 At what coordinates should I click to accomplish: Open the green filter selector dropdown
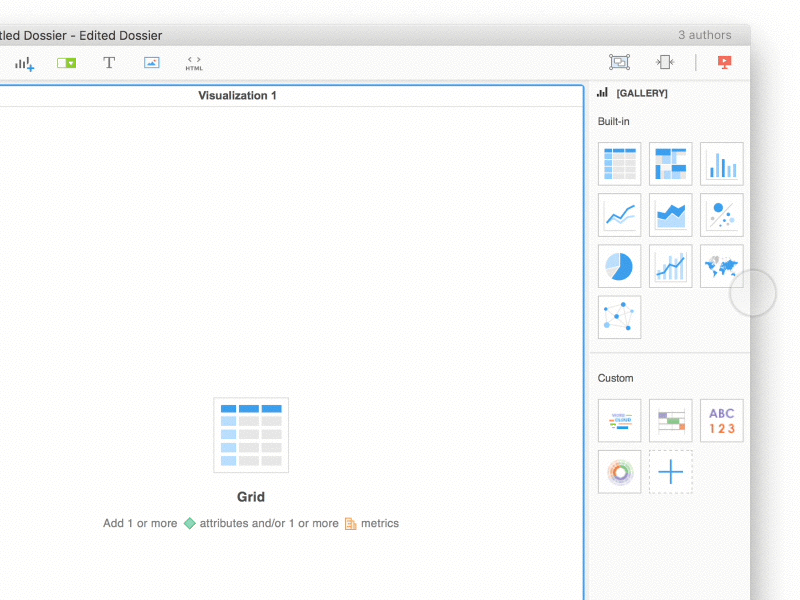click(67, 63)
